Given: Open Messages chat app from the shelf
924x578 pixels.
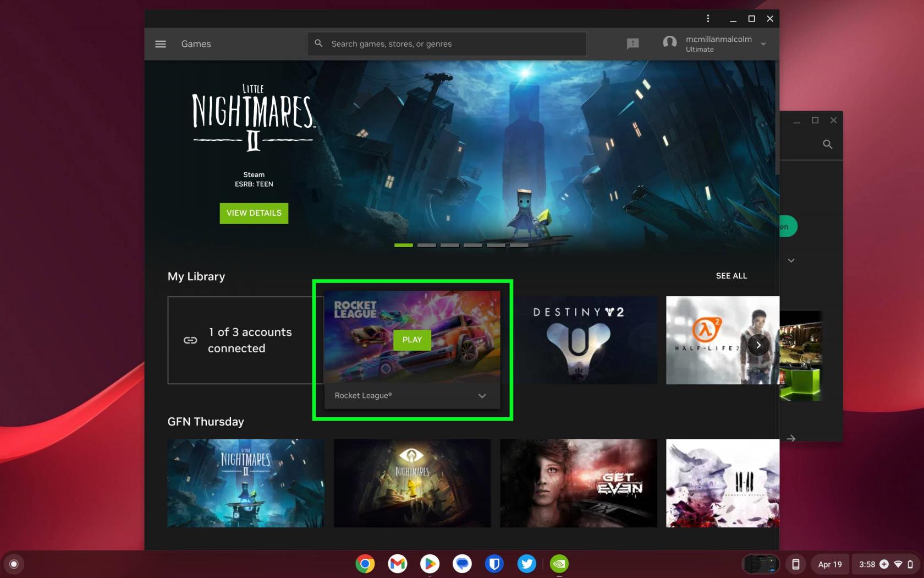Looking at the screenshot, I should coord(463,564).
